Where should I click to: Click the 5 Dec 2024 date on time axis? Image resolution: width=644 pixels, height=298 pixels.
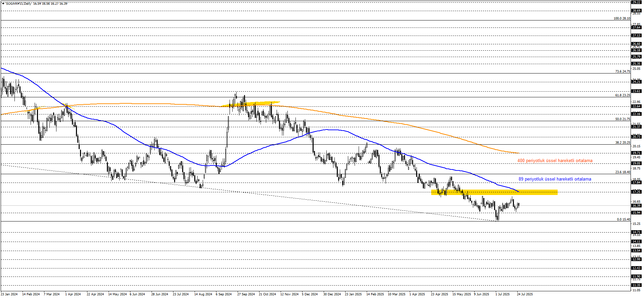(310, 294)
